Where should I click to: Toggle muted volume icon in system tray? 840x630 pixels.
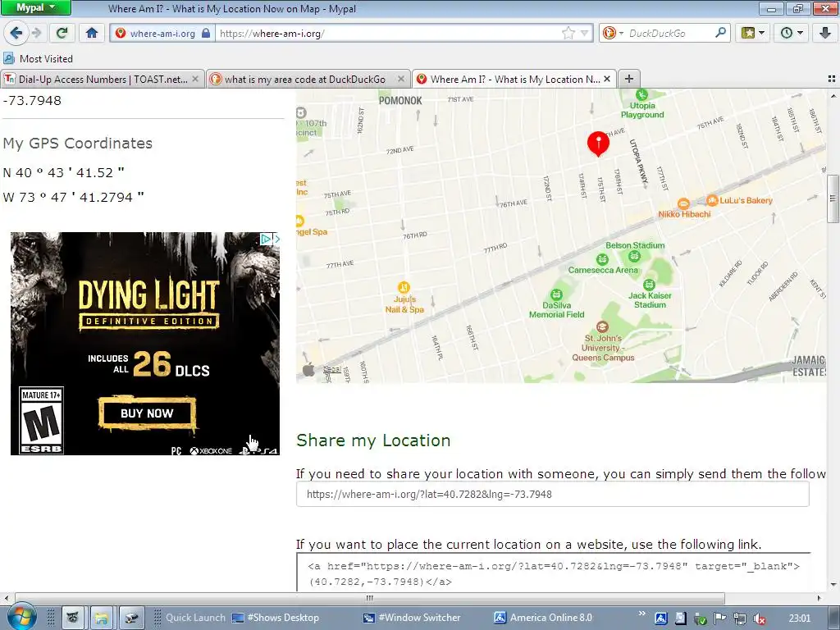pyautogui.click(x=759, y=619)
